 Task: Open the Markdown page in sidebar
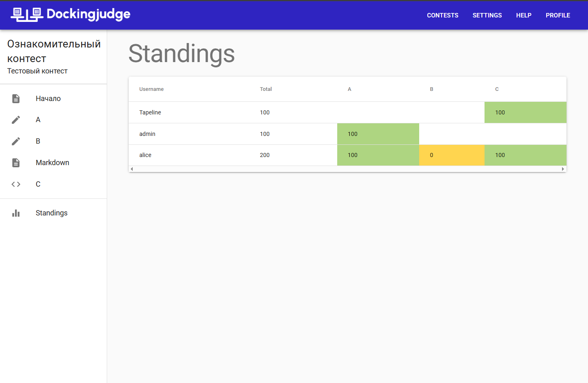coord(52,163)
